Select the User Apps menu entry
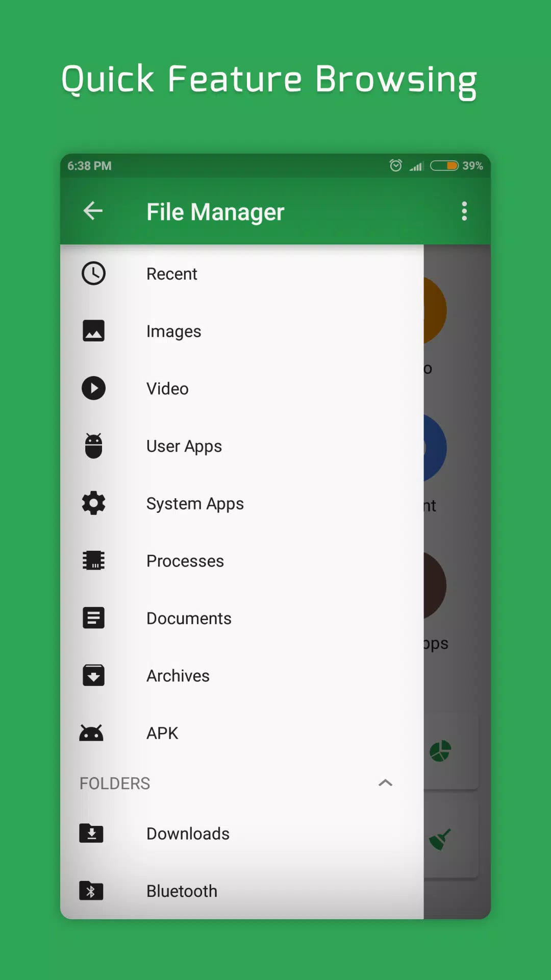The image size is (551, 980). tap(242, 446)
